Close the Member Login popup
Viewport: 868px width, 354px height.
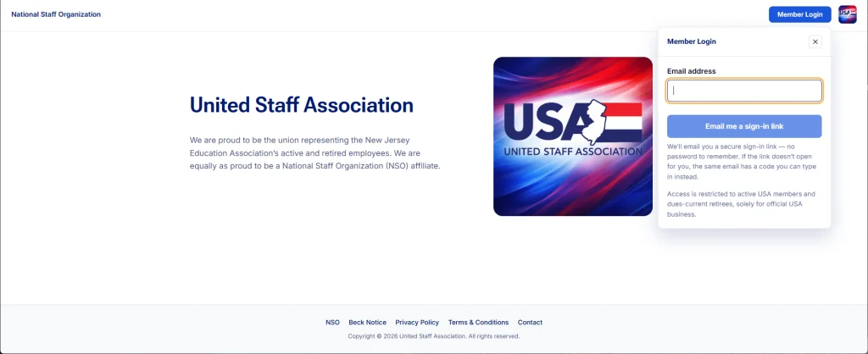815,41
